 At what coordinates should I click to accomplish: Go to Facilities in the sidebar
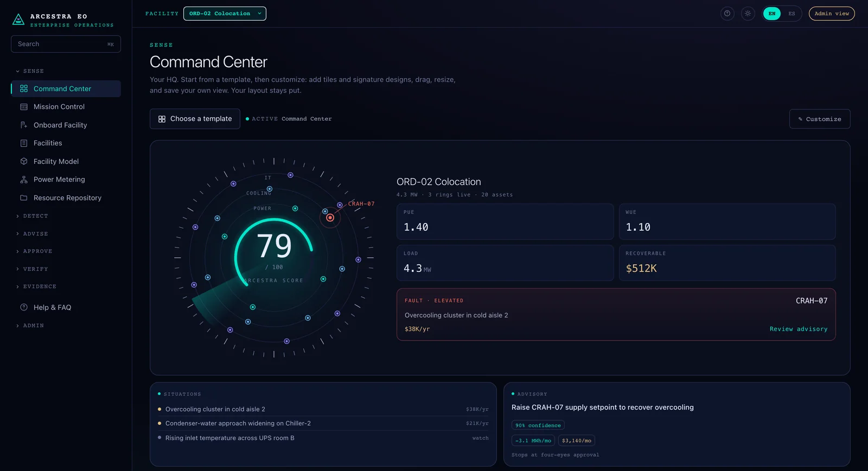(x=66, y=143)
